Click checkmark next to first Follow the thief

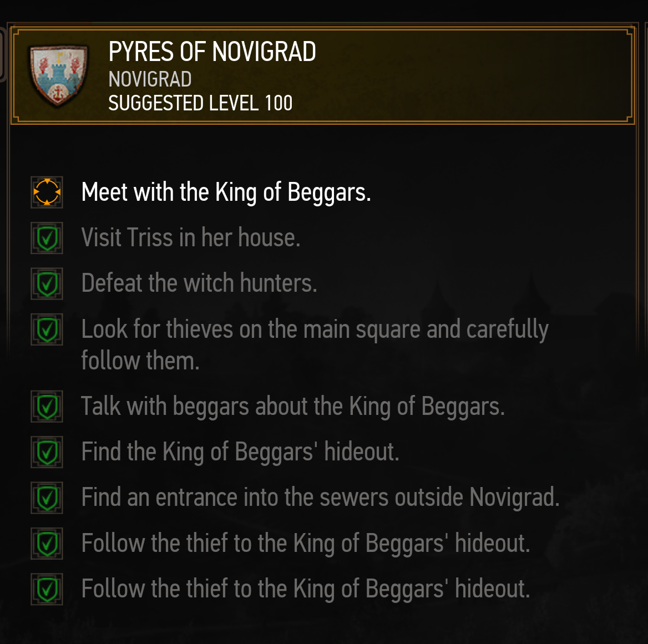pyautogui.click(x=47, y=544)
